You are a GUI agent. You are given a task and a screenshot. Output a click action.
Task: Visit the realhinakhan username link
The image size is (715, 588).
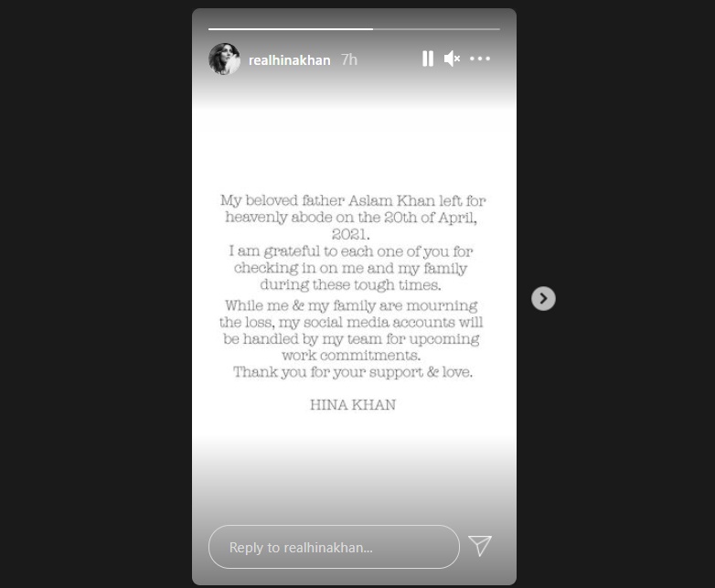tap(289, 60)
